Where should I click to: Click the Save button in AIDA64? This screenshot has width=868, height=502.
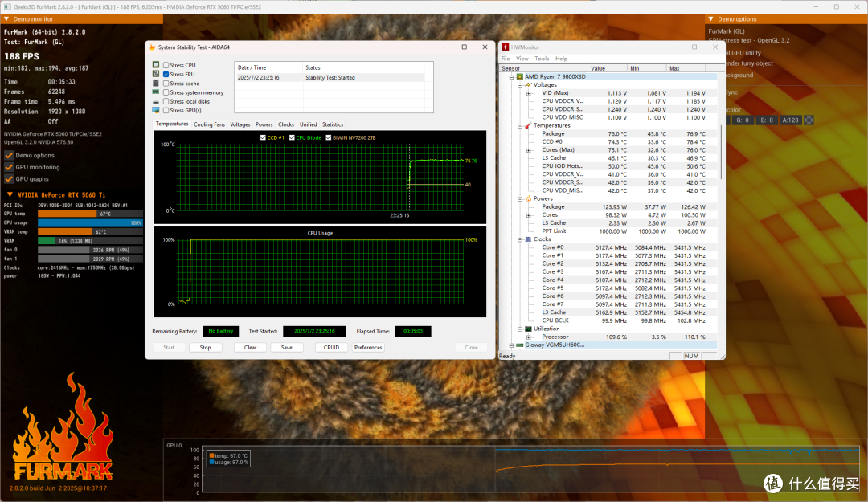287,347
